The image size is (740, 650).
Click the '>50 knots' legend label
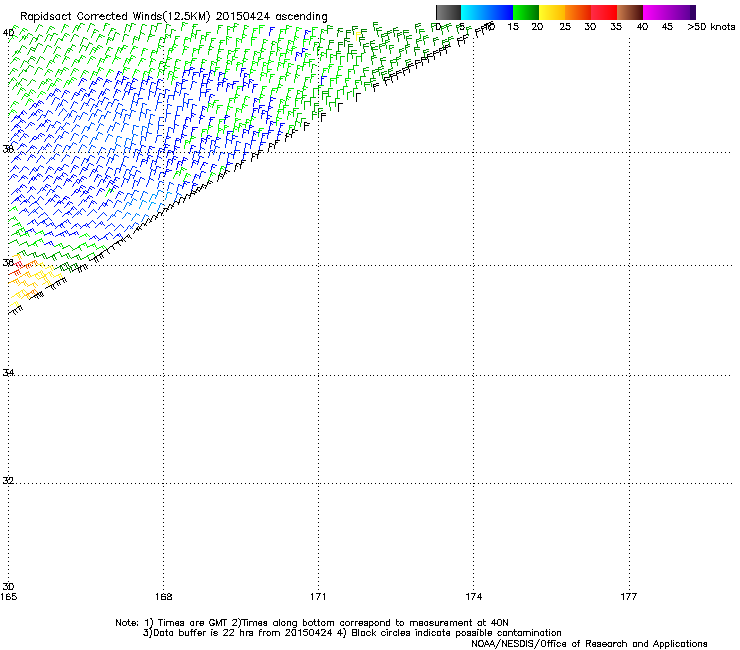click(711, 27)
